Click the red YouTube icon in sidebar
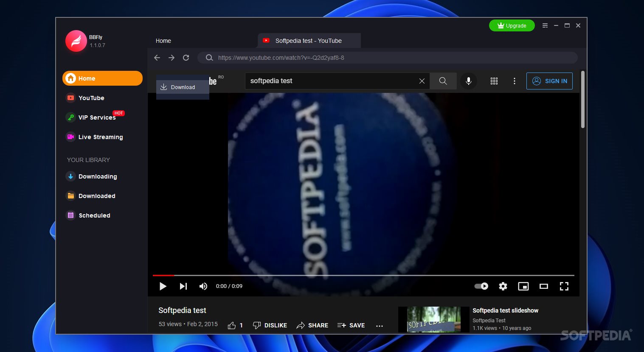Viewport: 644px width, 352px height. [71, 98]
